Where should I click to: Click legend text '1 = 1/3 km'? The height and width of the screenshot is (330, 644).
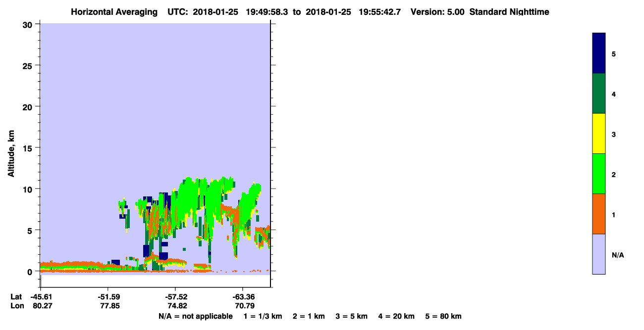tap(263, 316)
